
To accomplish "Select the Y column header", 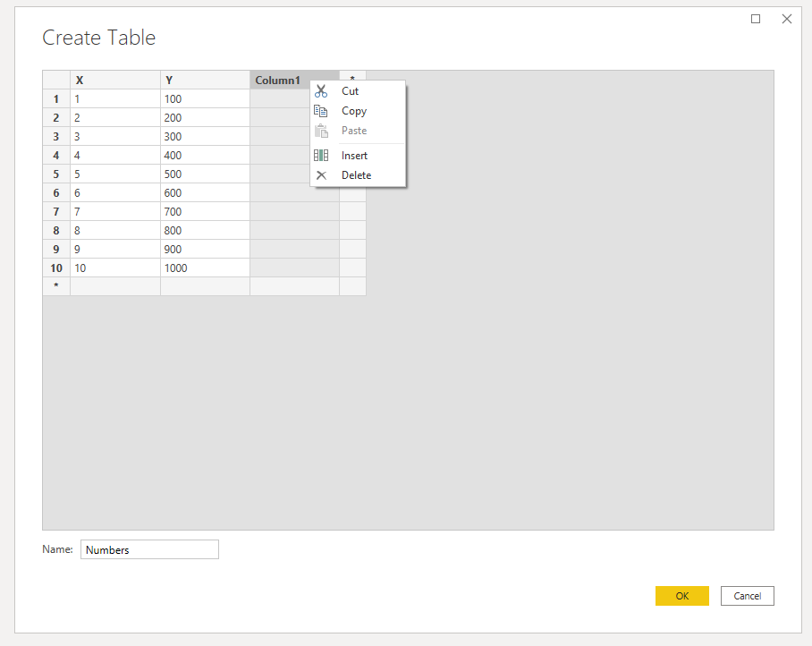I will click(205, 80).
